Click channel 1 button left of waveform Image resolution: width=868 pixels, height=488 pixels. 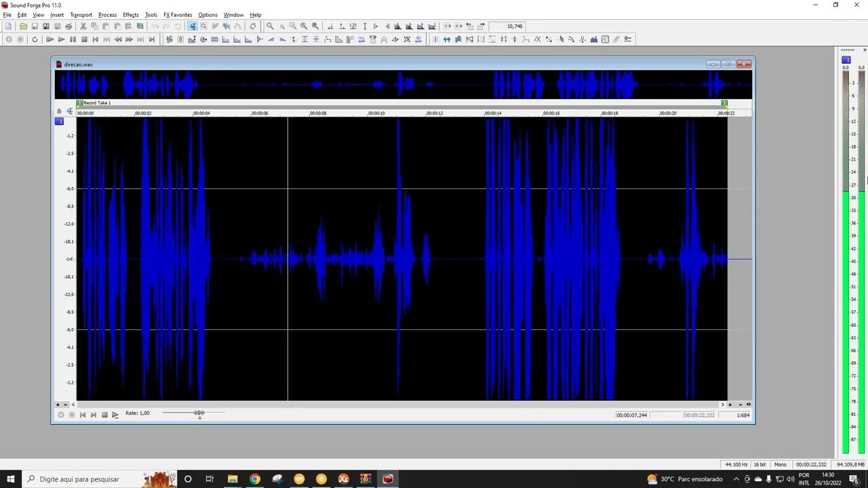60,121
